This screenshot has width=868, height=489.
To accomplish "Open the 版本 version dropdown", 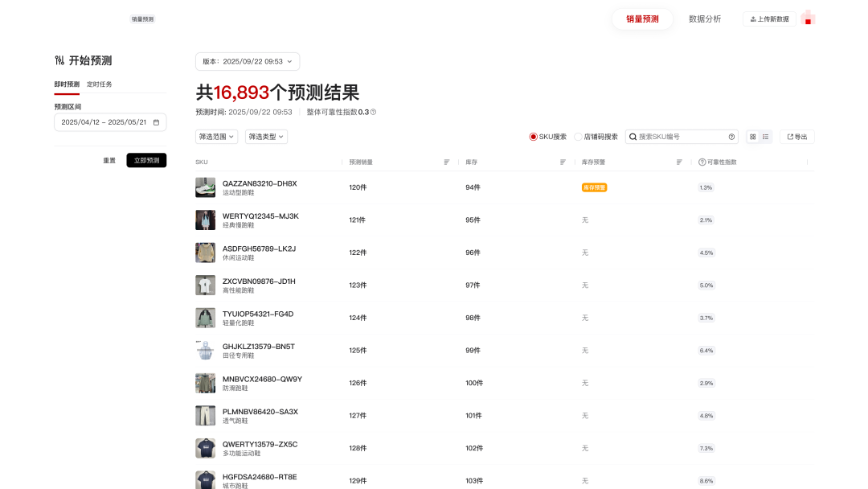I will click(247, 61).
